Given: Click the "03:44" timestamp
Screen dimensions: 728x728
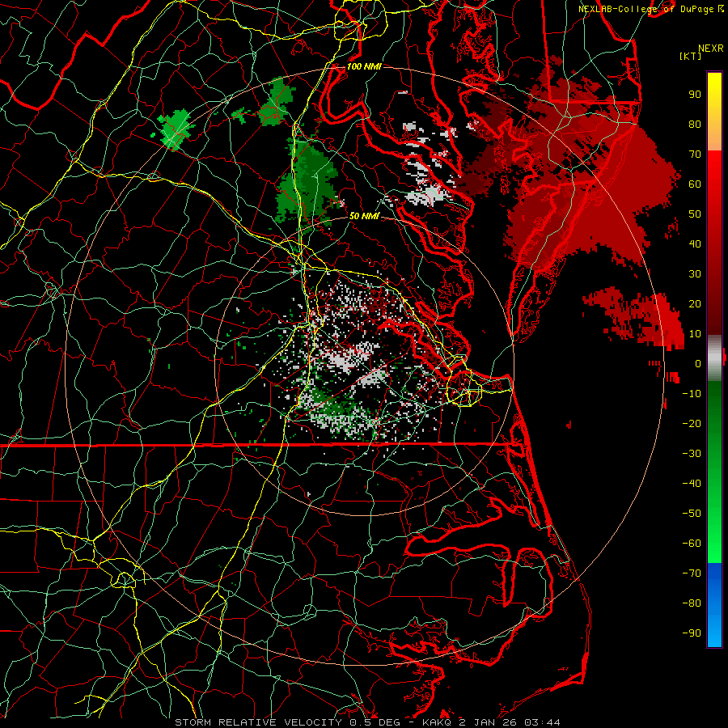Looking at the screenshot, I should 542,722.
